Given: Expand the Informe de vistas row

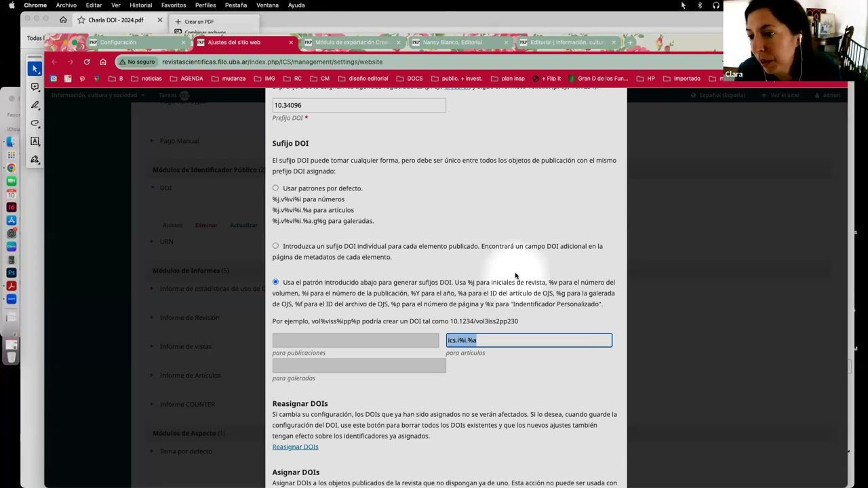Looking at the screenshot, I should (152, 346).
